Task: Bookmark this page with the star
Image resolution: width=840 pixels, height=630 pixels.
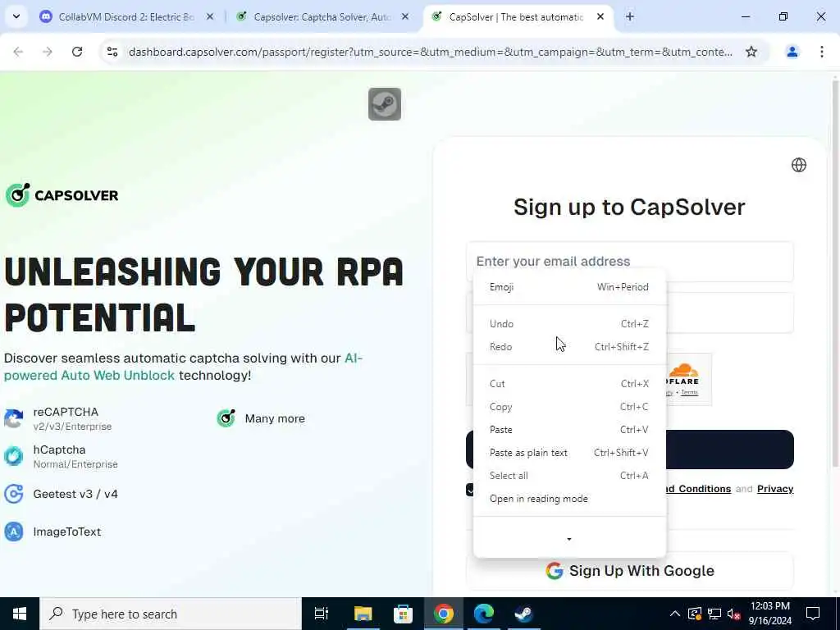Action: (x=751, y=52)
